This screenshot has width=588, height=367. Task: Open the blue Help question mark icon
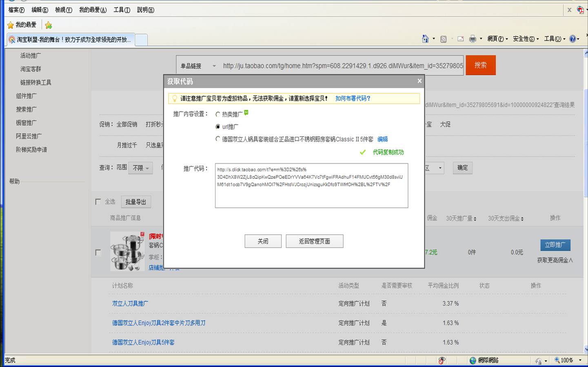click(x=572, y=39)
